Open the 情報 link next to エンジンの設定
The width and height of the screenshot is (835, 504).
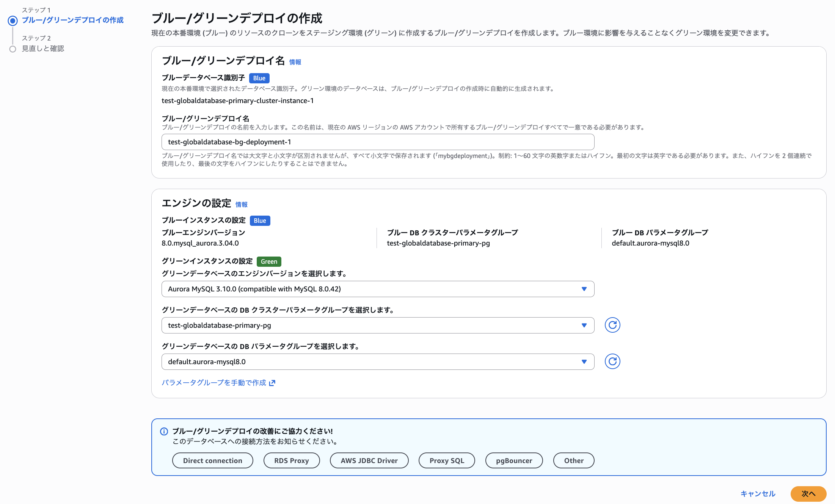coord(242,205)
